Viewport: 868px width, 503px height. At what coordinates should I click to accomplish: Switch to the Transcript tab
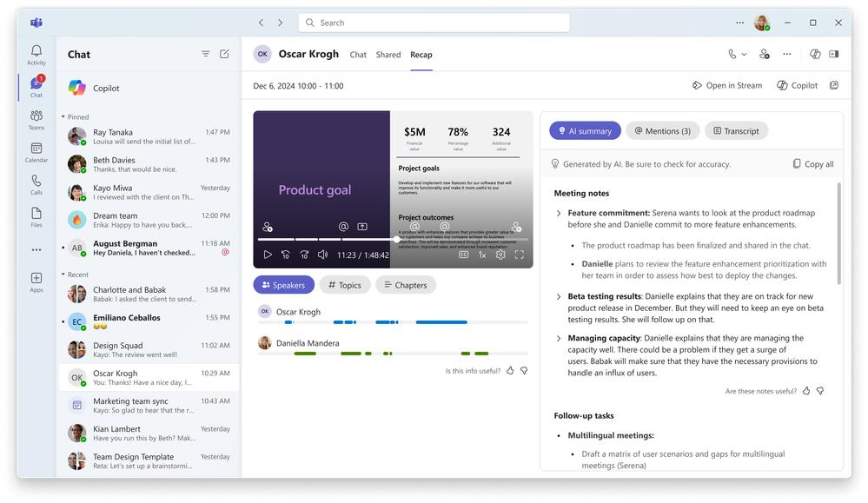pyautogui.click(x=736, y=131)
